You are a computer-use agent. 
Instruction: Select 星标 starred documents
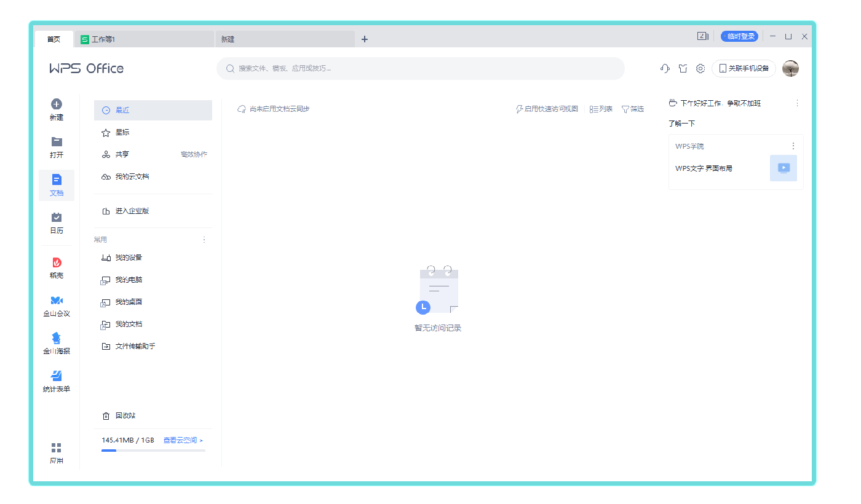(x=153, y=132)
